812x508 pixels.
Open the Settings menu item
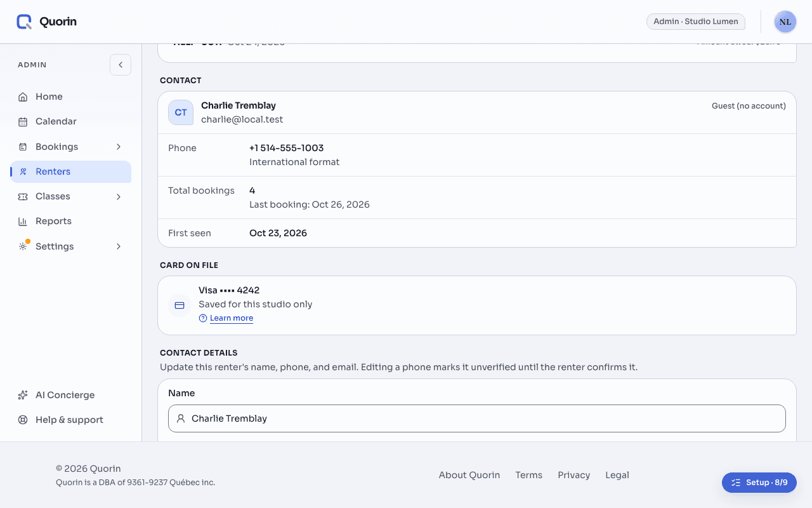tap(71, 246)
